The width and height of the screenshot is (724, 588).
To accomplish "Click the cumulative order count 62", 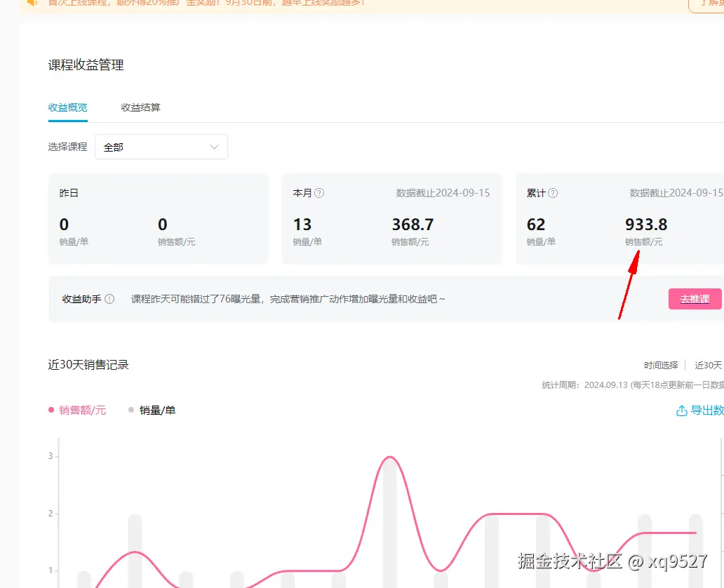I will (x=535, y=225).
